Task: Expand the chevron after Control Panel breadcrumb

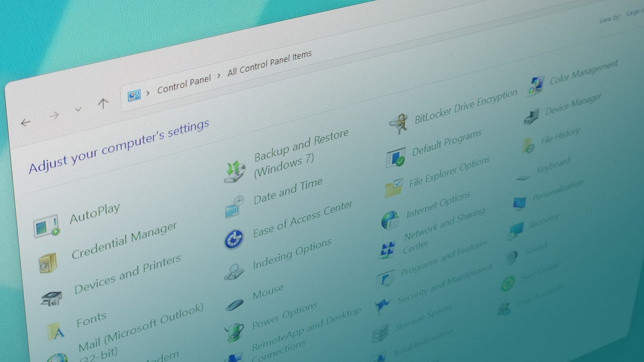Action: coord(219,75)
